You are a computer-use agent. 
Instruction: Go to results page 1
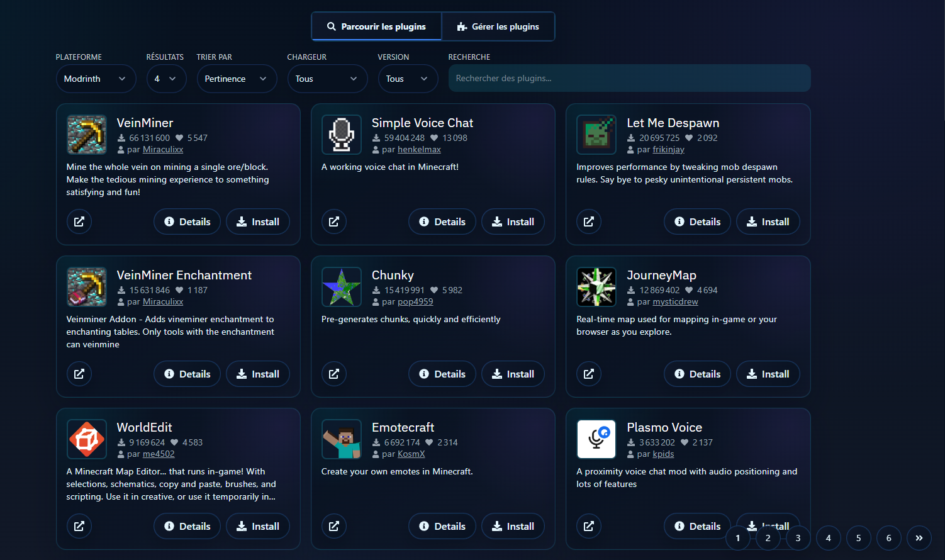(738, 538)
